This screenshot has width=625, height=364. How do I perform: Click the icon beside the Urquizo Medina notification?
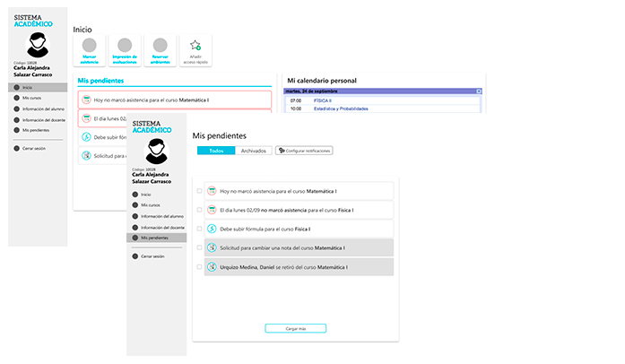click(212, 266)
